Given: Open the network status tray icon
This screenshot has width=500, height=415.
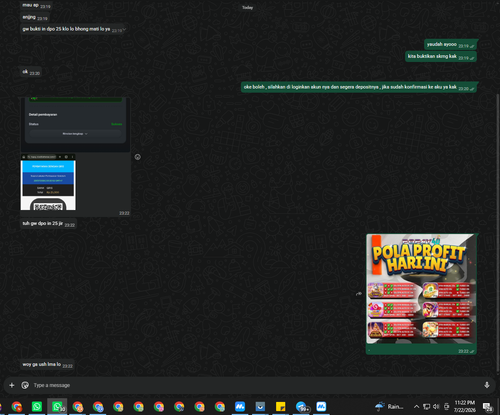Looking at the screenshot, I should click(x=426, y=407).
